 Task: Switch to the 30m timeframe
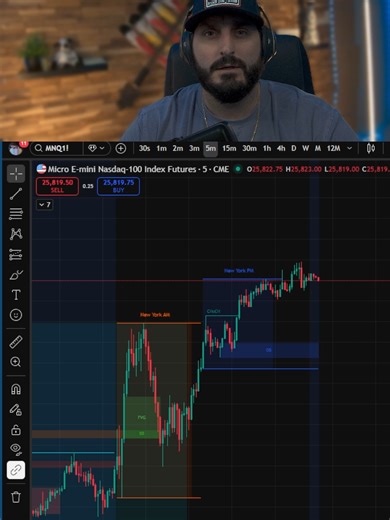249,148
